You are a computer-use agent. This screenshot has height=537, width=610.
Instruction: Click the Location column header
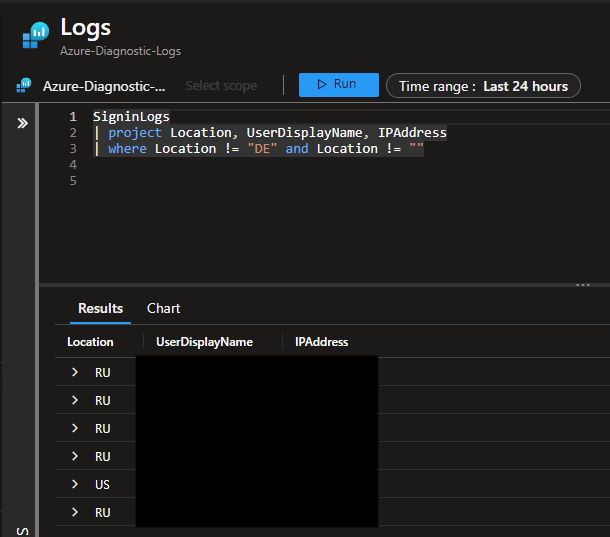[x=90, y=342]
